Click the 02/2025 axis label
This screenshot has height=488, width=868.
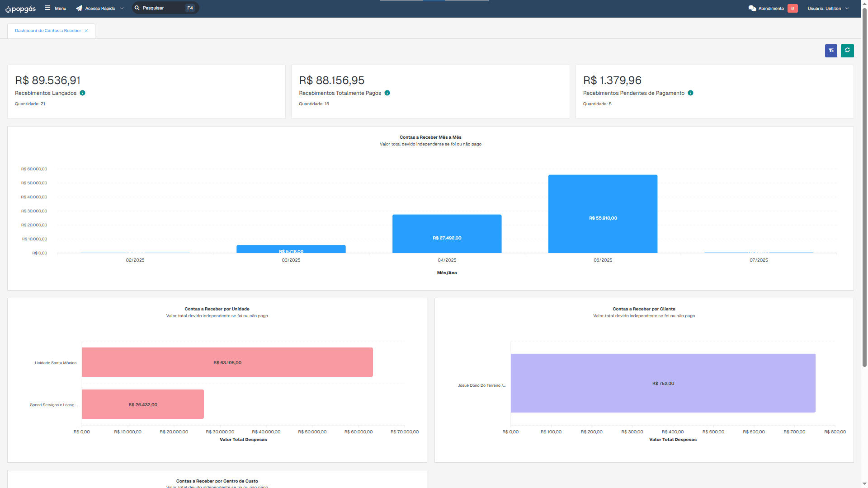tap(135, 260)
